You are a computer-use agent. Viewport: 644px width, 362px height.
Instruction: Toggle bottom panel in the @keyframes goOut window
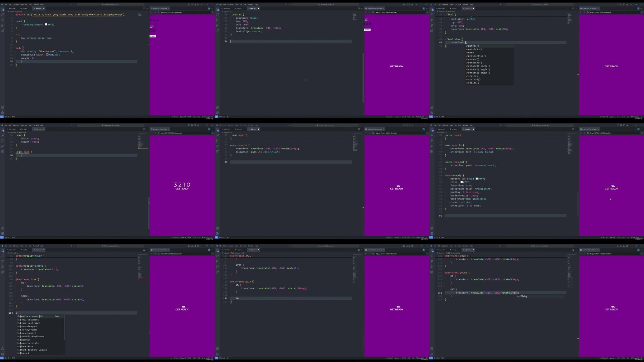coord(621,246)
